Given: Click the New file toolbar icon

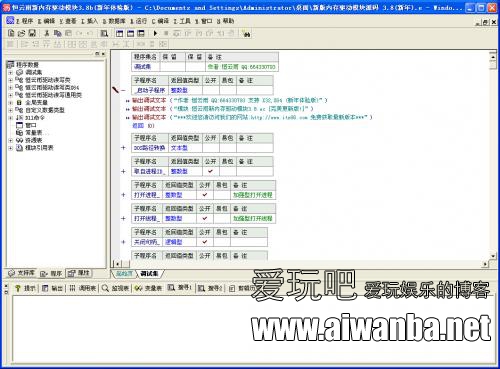Looking at the screenshot, I should coord(11,33).
